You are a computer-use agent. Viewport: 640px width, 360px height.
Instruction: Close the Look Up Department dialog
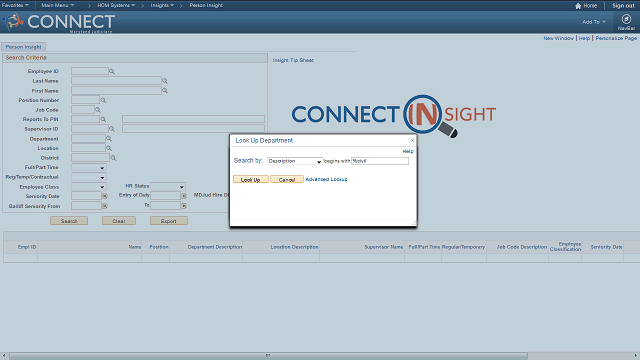(x=412, y=140)
